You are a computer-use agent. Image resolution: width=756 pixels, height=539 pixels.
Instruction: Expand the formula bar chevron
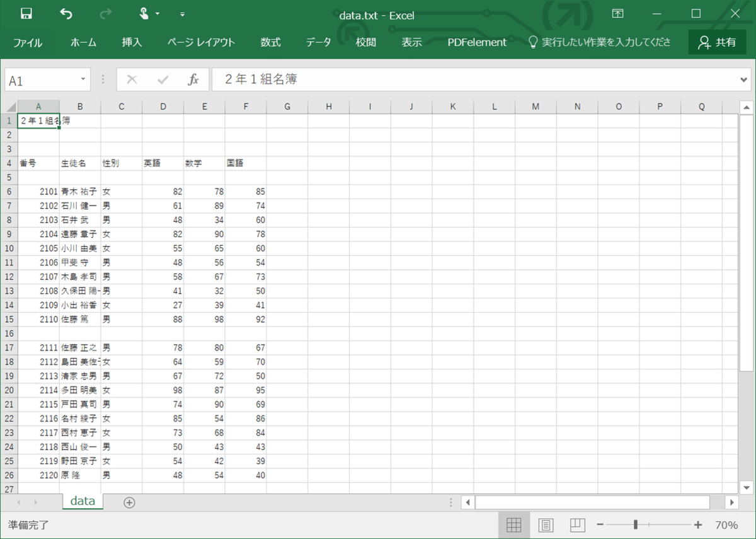coord(745,79)
